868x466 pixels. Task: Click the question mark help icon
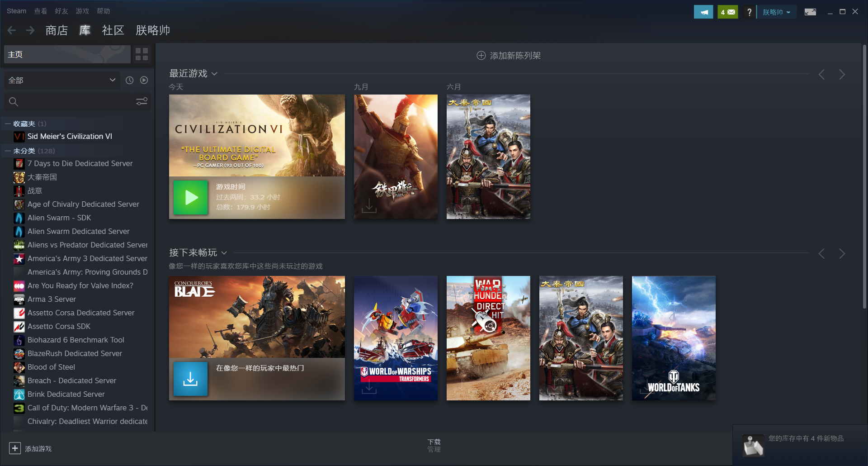tap(749, 12)
